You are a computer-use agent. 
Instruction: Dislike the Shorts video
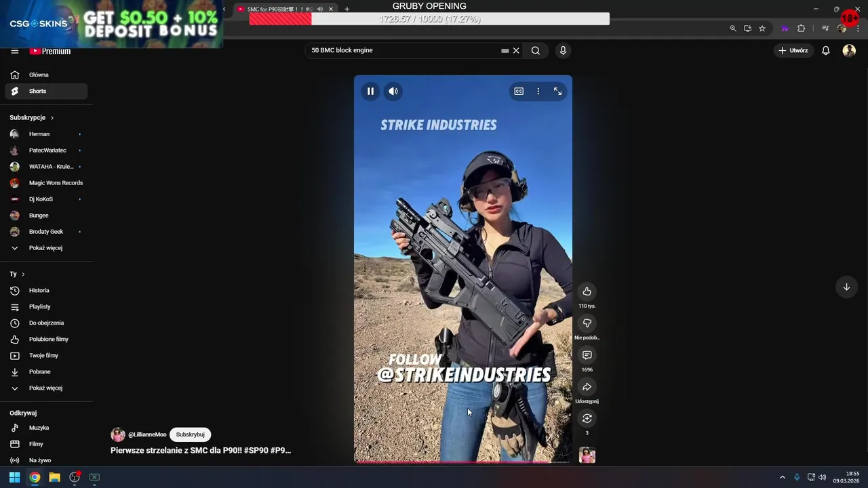(x=587, y=323)
